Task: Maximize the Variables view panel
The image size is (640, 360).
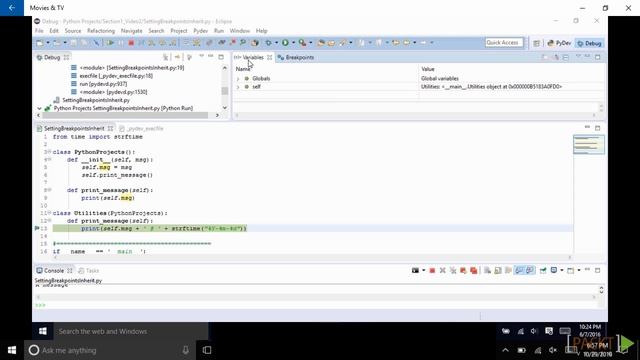Action: tap(598, 57)
